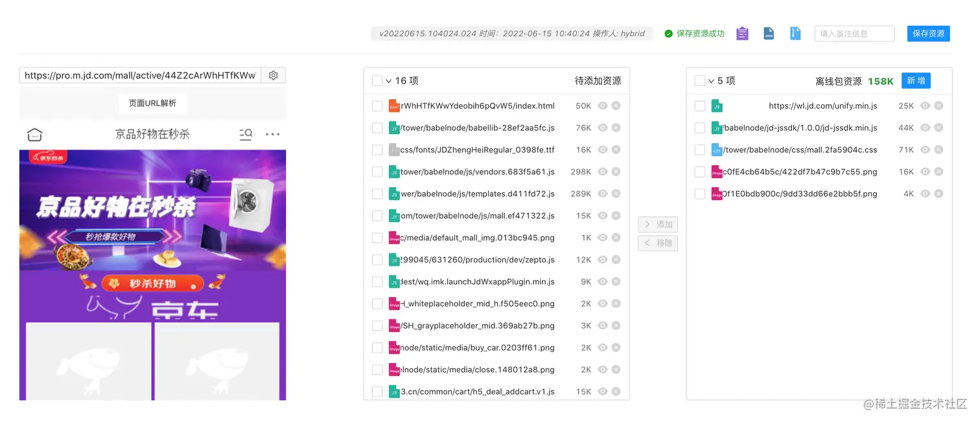Image resolution: width=980 pixels, height=423 pixels.
Task: Open the purple clipboard icon in header
Action: 742,34
